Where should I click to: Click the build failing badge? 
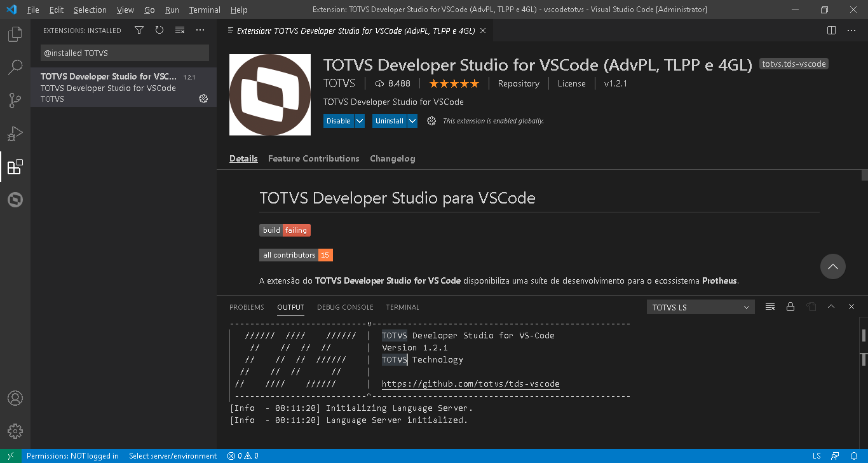coord(285,230)
